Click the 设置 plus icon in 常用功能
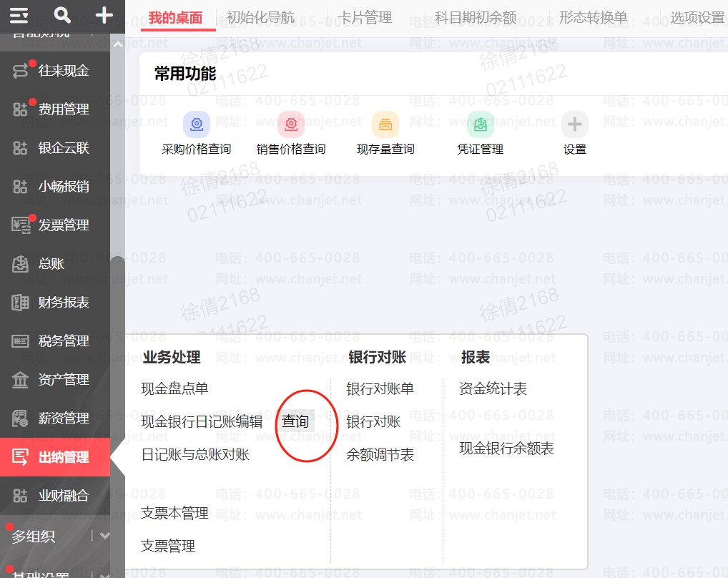 click(x=575, y=124)
